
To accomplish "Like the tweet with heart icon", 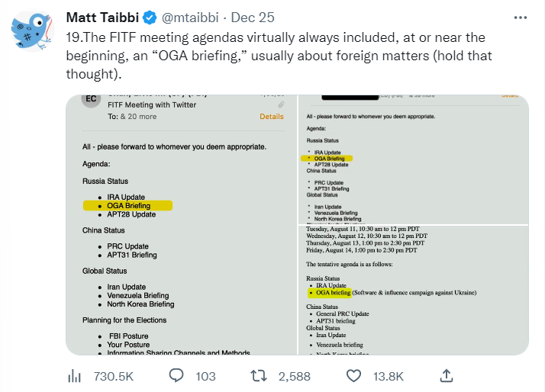I will (x=353, y=375).
